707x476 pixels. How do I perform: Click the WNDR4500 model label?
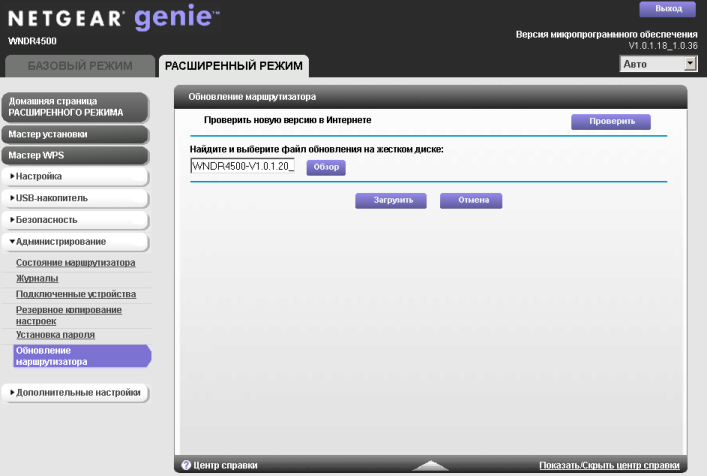click(32, 41)
